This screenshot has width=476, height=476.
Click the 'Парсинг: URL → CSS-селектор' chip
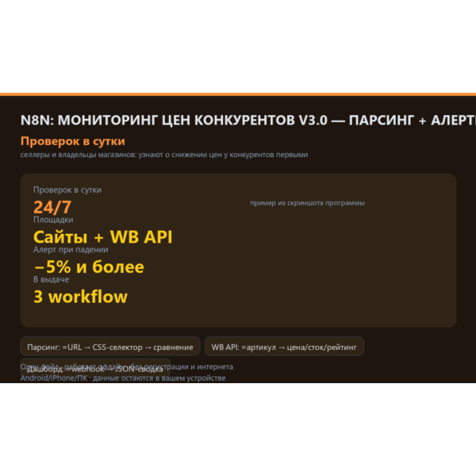110,347
